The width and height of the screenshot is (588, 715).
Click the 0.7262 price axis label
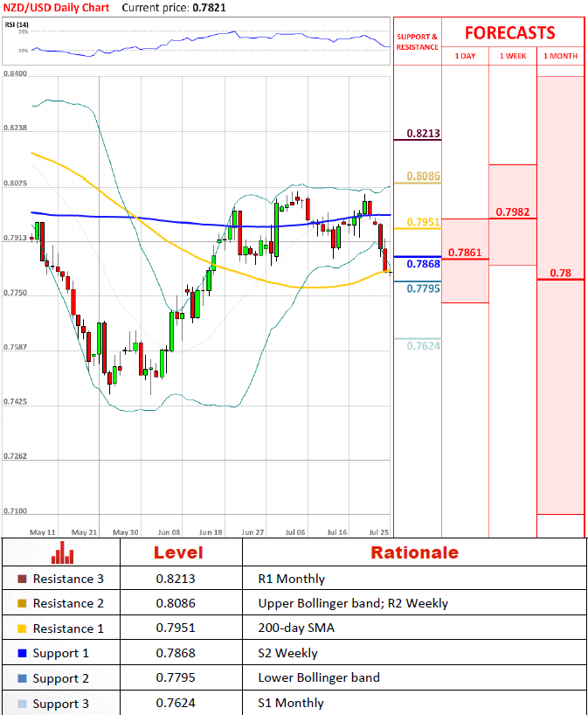click(16, 456)
